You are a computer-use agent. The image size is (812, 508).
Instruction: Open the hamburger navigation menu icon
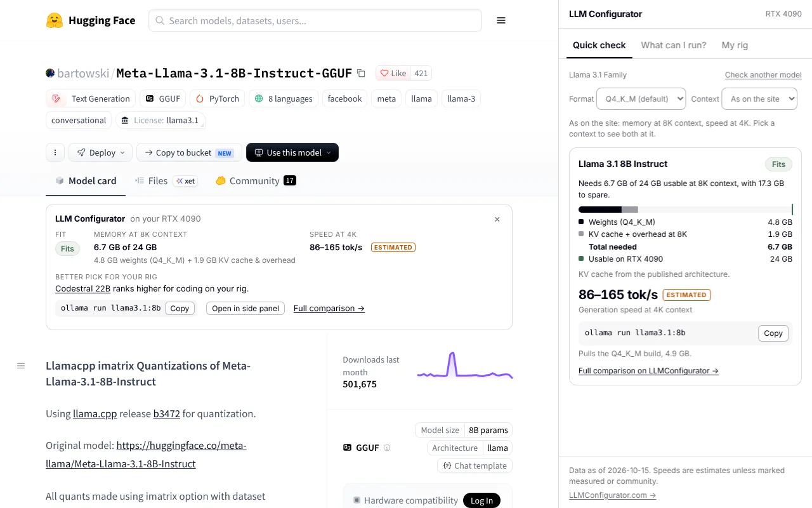(501, 20)
